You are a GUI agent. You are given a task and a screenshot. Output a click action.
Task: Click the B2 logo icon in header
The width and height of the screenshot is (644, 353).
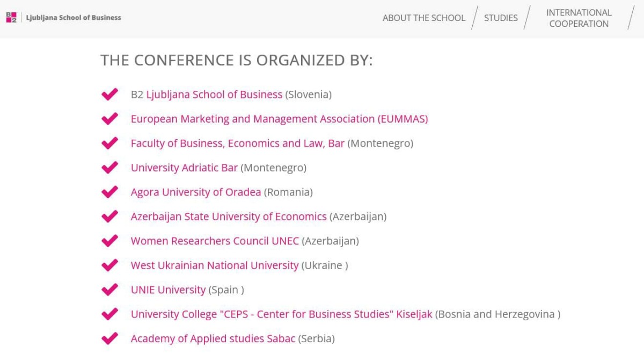click(11, 18)
